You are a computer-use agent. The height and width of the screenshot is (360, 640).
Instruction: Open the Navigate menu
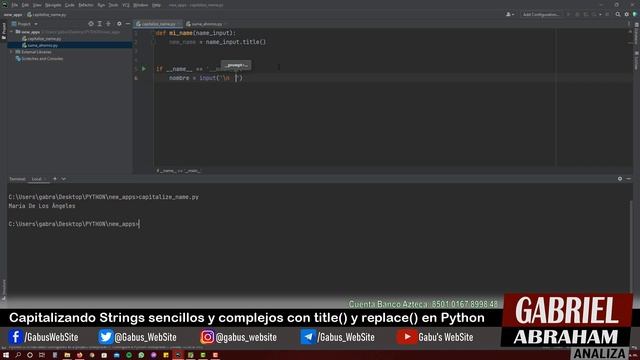pos(53,5)
